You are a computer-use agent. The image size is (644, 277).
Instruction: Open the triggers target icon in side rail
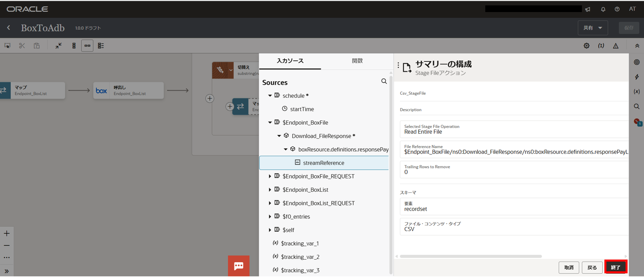coord(637,62)
